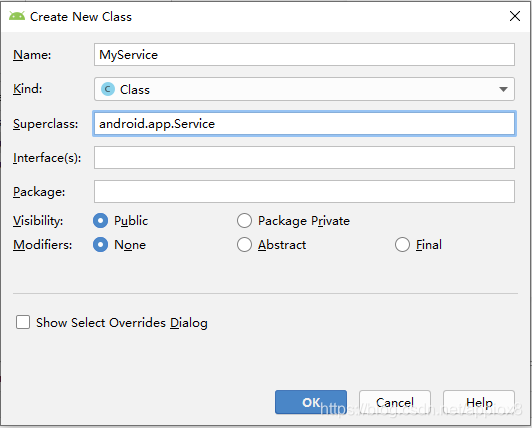Viewport: 532px width, 428px height.
Task: Click the Create New Class title text
Action: point(81,16)
